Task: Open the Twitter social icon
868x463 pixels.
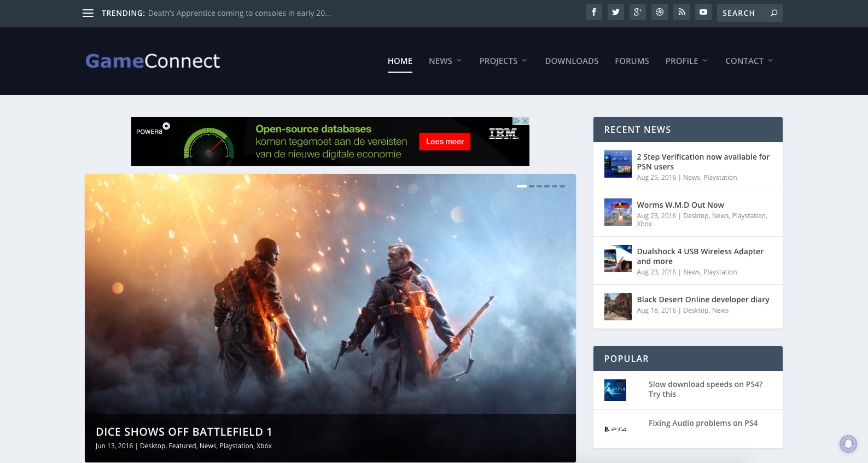Action: click(616, 12)
